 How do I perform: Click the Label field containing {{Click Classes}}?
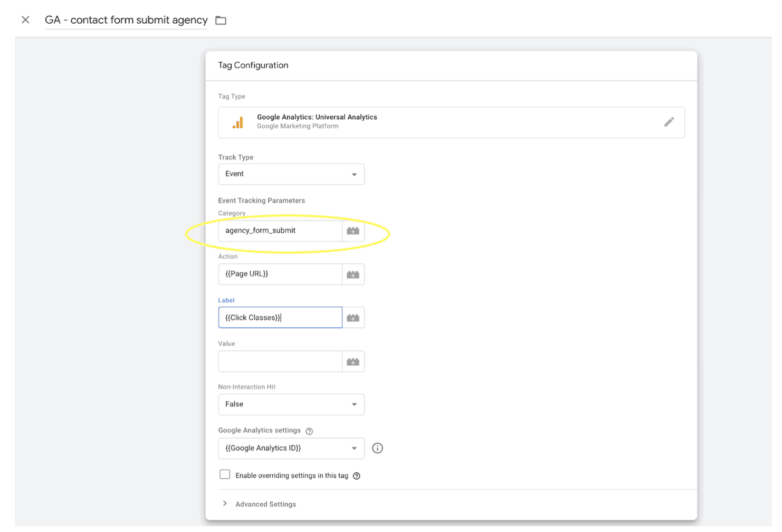tap(280, 318)
